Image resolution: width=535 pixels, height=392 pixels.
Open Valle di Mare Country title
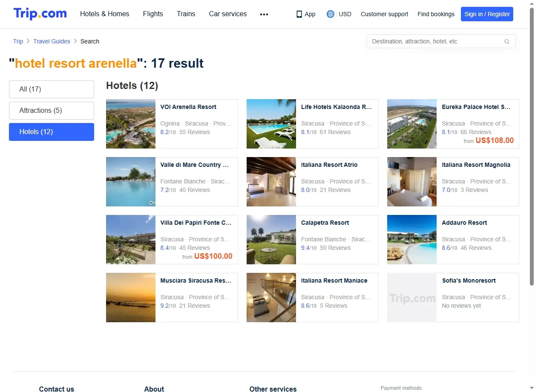(195, 165)
